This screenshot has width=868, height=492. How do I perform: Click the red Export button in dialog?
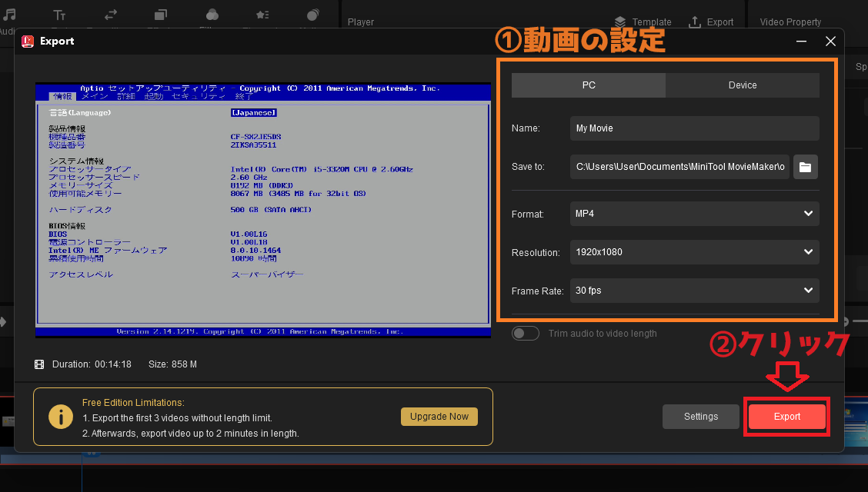coord(786,417)
